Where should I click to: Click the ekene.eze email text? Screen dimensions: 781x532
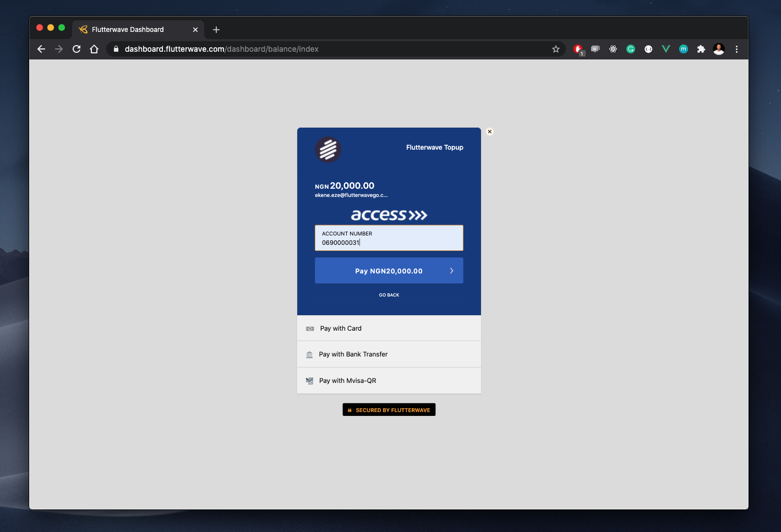(351, 195)
